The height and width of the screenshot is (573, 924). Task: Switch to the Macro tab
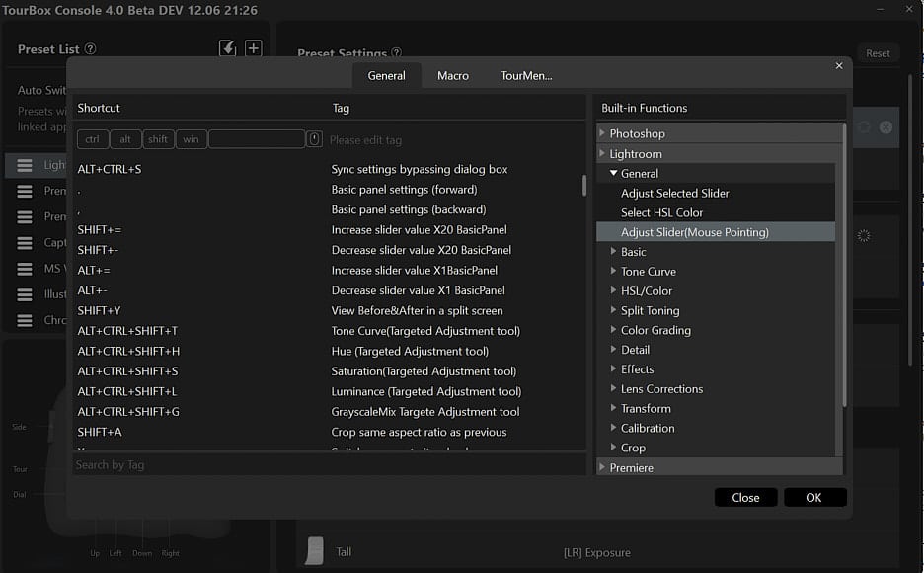pos(453,75)
